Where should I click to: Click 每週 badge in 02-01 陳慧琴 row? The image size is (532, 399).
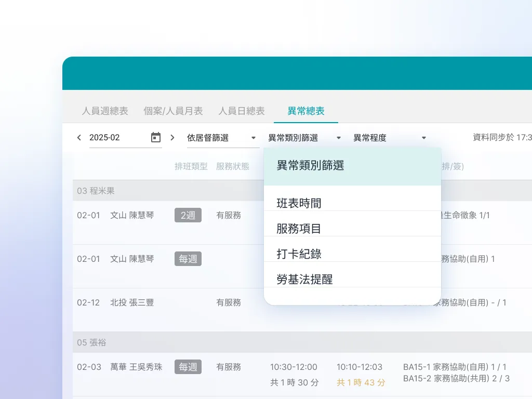point(188,259)
